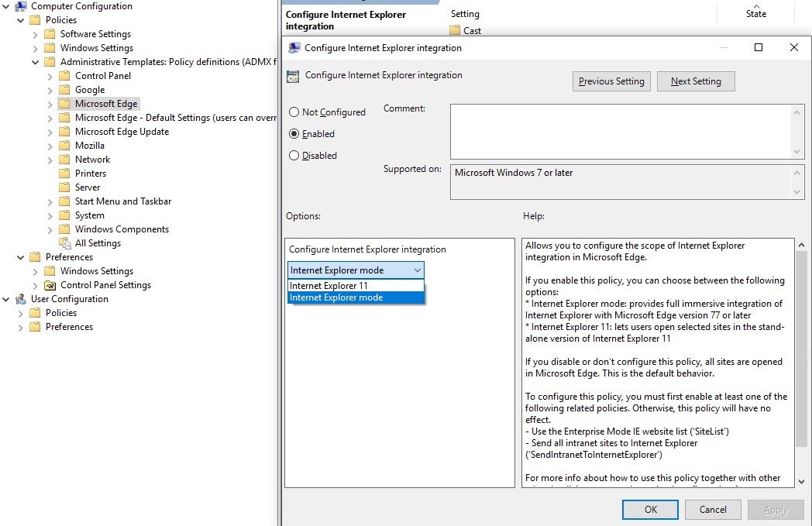
Task: Click the Help pane scrollbar down arrow
Action: (x=802, y=482)
